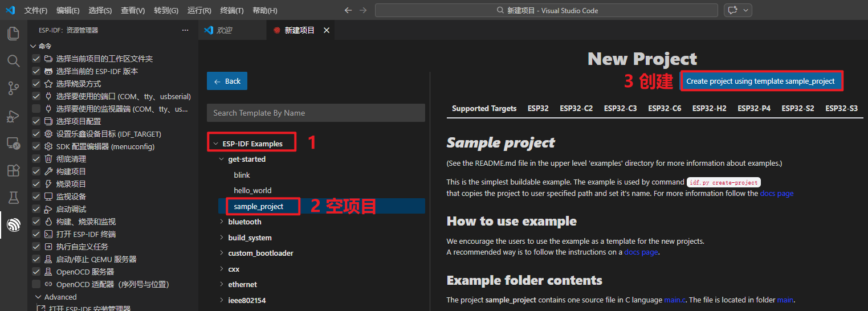Click the trash icon beside 彻底清理
Image resolution: width=868 pixels, height=311 pixels.
tap(48, 159)
